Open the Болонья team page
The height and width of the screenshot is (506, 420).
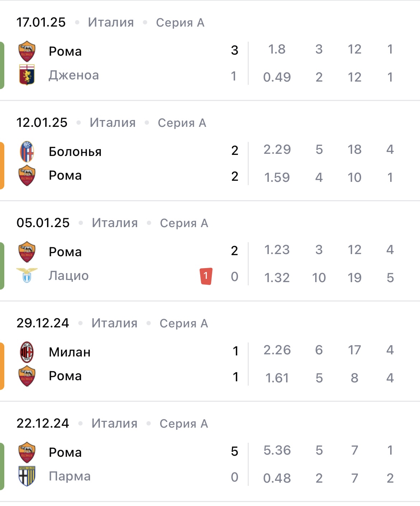(75, 152)
